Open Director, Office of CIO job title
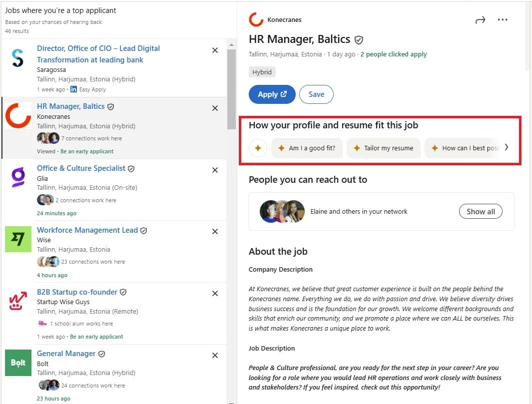The image size is (532, 404). click(98, 54)
